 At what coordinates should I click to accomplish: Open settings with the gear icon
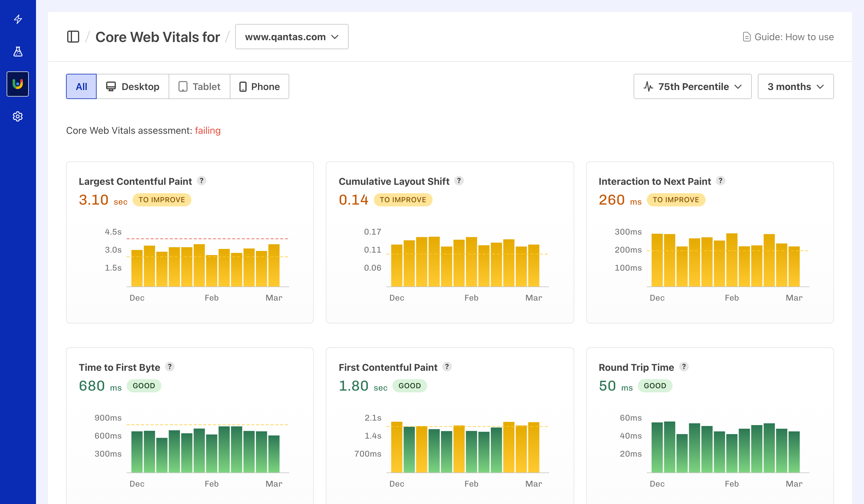pyautogui.click(x=17, y=117)
